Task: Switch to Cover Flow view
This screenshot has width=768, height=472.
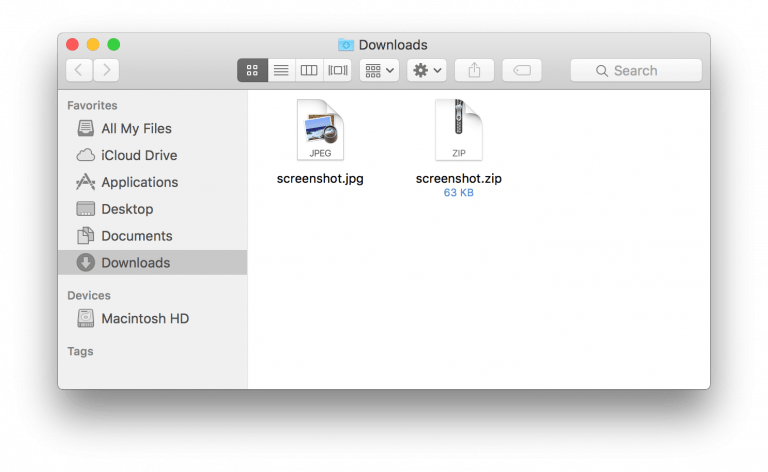Action: click(337, 71)
